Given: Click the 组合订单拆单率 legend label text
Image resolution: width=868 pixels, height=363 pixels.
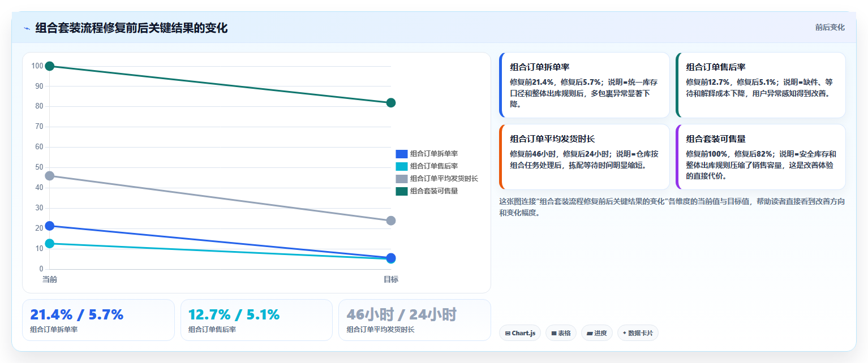Looking at the screenshot, I should (434, 154).
